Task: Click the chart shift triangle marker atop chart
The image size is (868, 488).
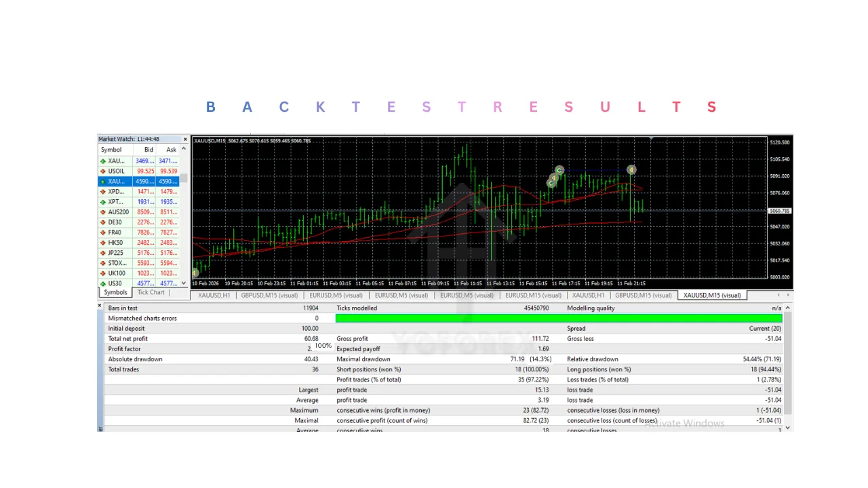Action: pyautogui.click(x=651, y=139)
